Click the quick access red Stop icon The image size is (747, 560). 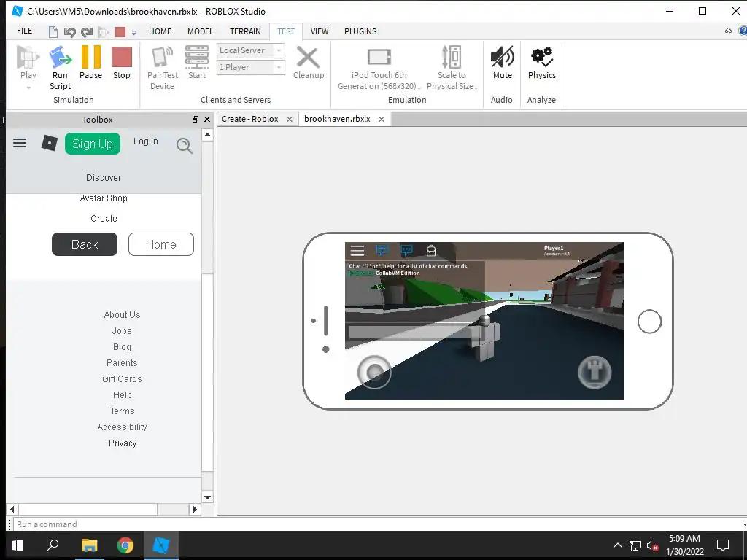[x=120, y=32]
